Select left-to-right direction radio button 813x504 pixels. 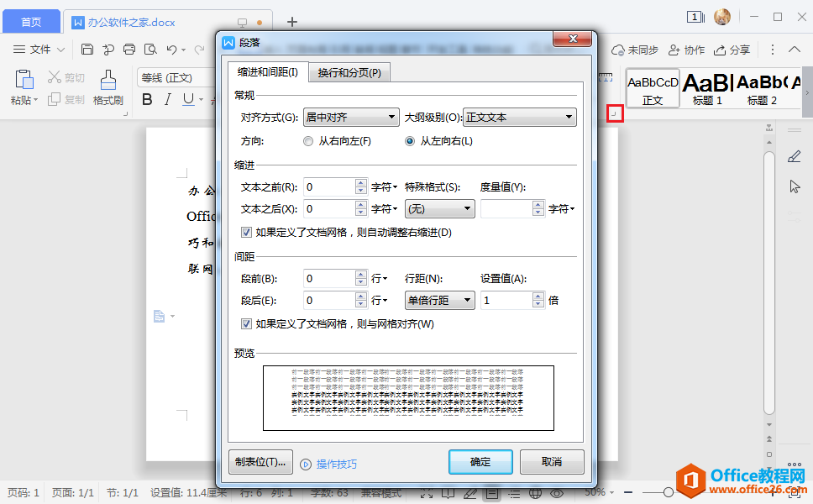tap(410, 141)
